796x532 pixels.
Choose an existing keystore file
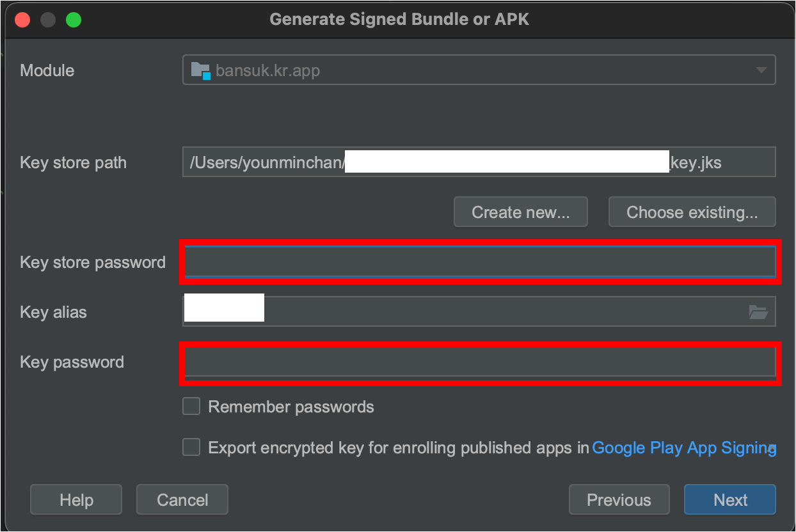click(692, 212)
